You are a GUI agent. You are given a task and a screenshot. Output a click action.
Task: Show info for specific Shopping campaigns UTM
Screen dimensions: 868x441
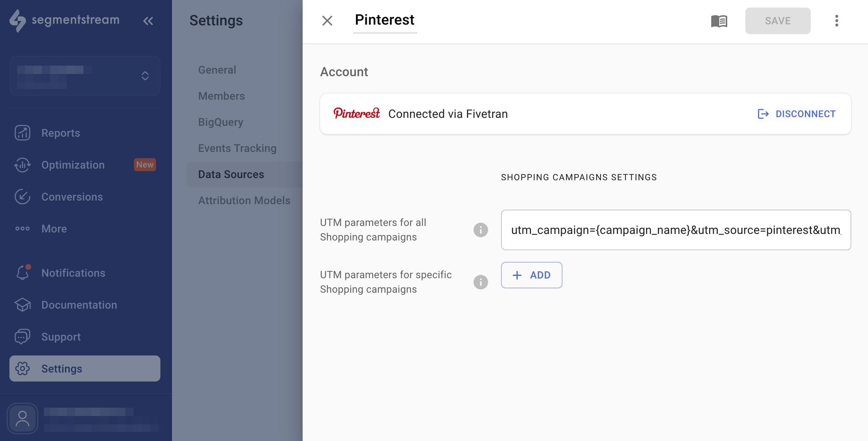(481, 282)
